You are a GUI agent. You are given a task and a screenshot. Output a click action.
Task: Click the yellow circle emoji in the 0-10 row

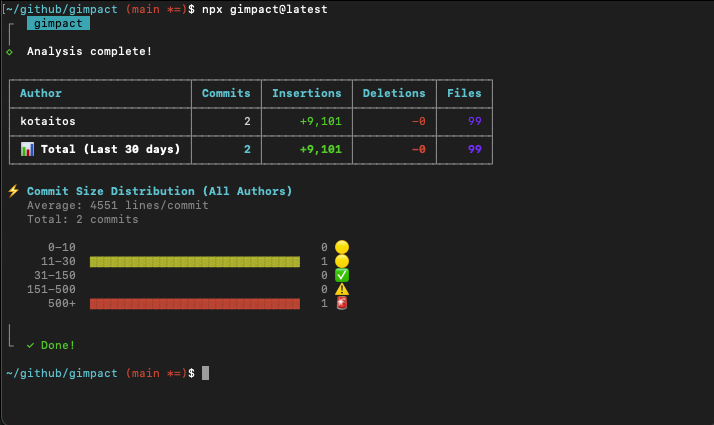click(342, 247)
